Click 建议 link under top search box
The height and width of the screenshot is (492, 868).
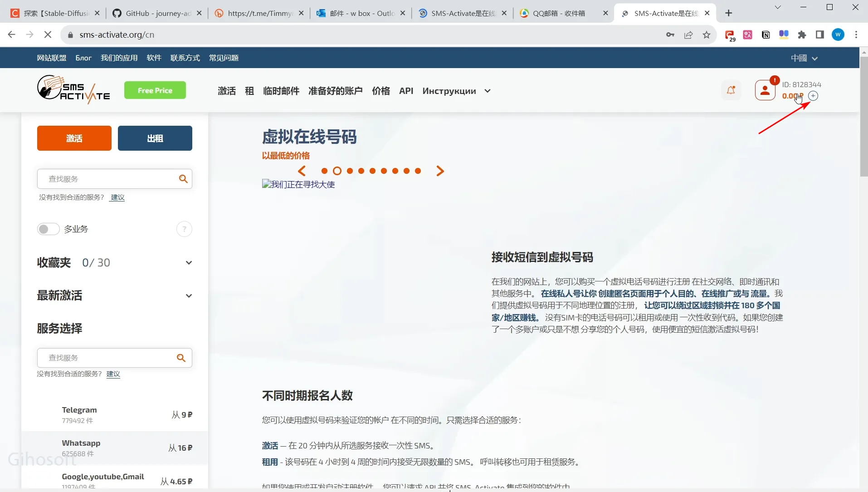[x=117, y=197]
